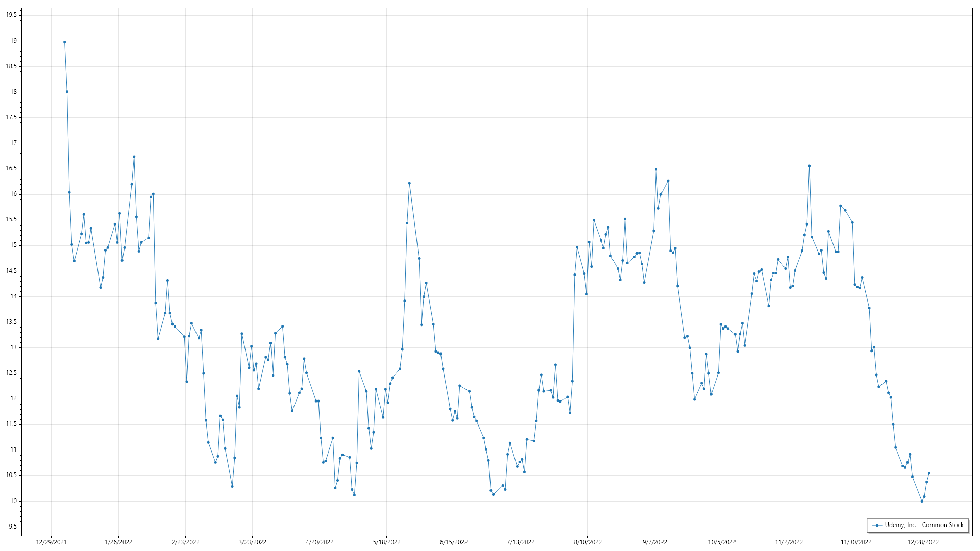Click the lowest December point at 10
Screen dimensions: 980x551
[x=922, y=501]
